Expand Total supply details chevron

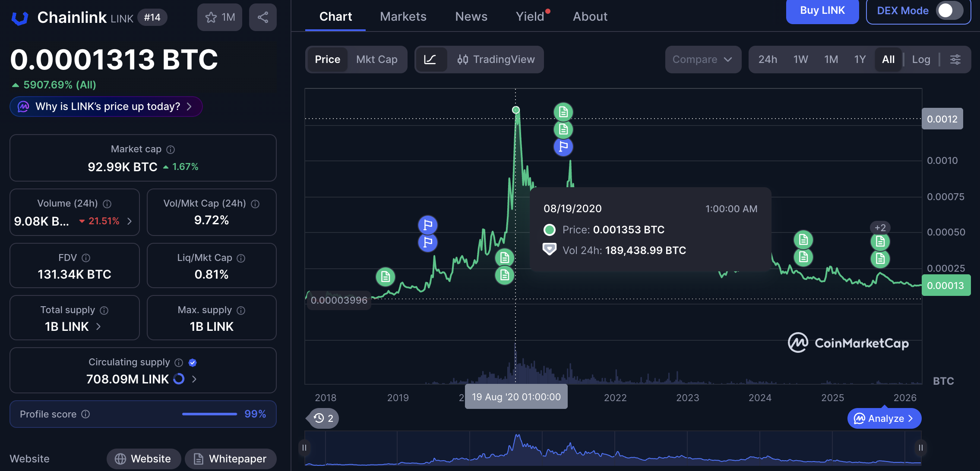pos(98,327)
